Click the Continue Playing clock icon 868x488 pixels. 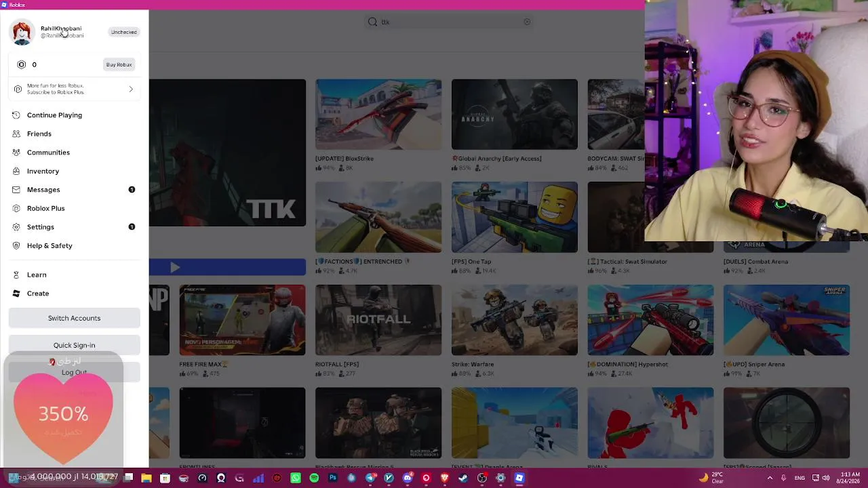tap(16, 115)
